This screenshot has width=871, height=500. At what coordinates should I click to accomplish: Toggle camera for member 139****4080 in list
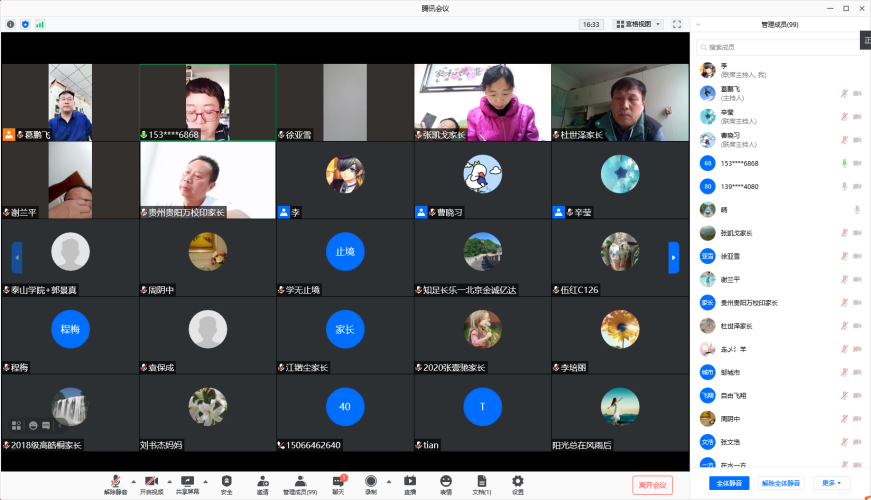857,186
